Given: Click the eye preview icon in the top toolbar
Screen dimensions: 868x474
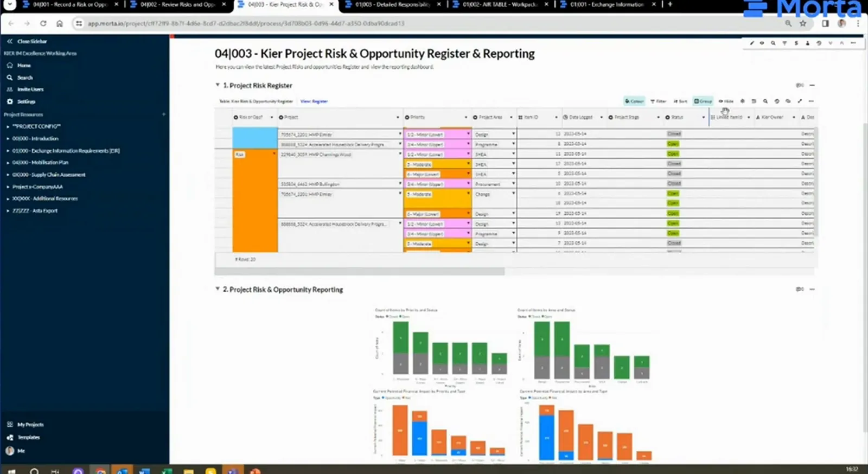Looking at the screenshot, I should [762, 43].
